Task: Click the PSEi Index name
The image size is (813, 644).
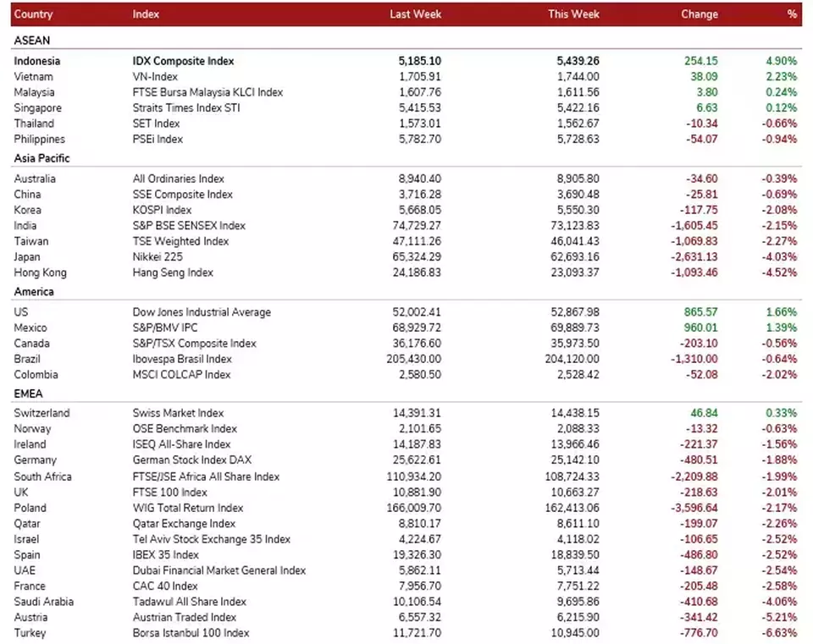Action: [158, 139]
